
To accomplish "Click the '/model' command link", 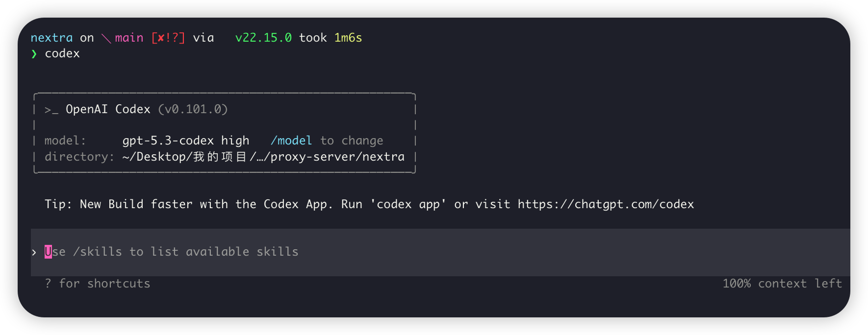I will pos(291,141).
